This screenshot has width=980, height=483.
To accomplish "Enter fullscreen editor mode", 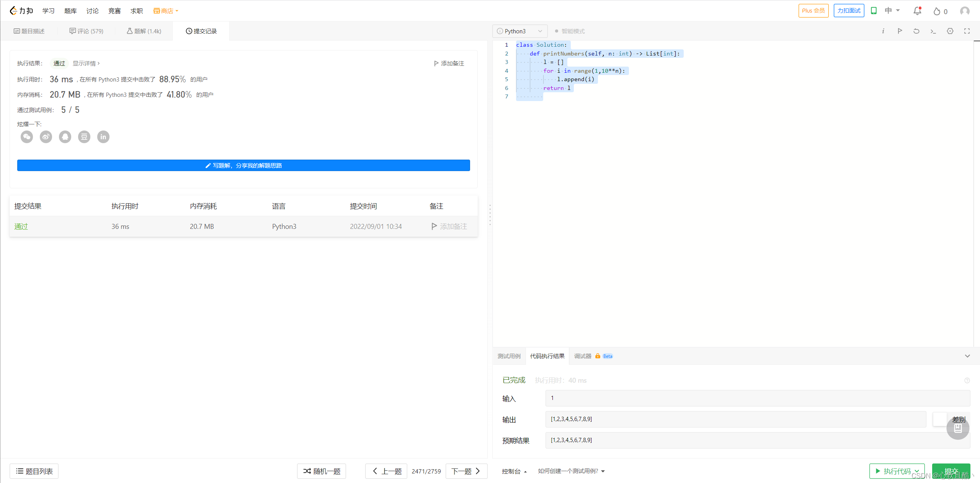I will (967, 31).
